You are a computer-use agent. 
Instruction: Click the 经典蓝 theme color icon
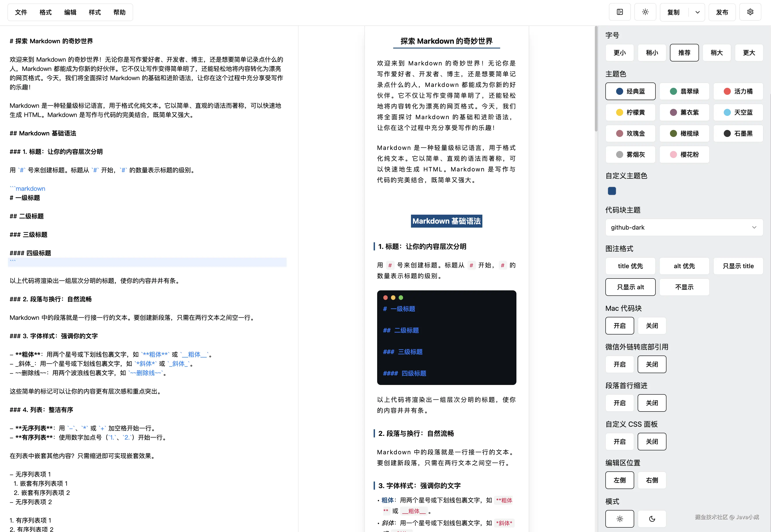pos(630,91)
